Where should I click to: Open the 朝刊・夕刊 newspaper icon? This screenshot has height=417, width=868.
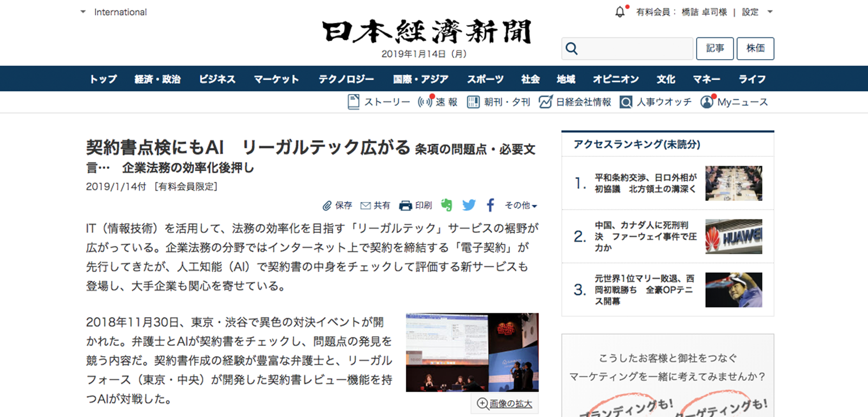pyautogui.click(x=473, y=102)
